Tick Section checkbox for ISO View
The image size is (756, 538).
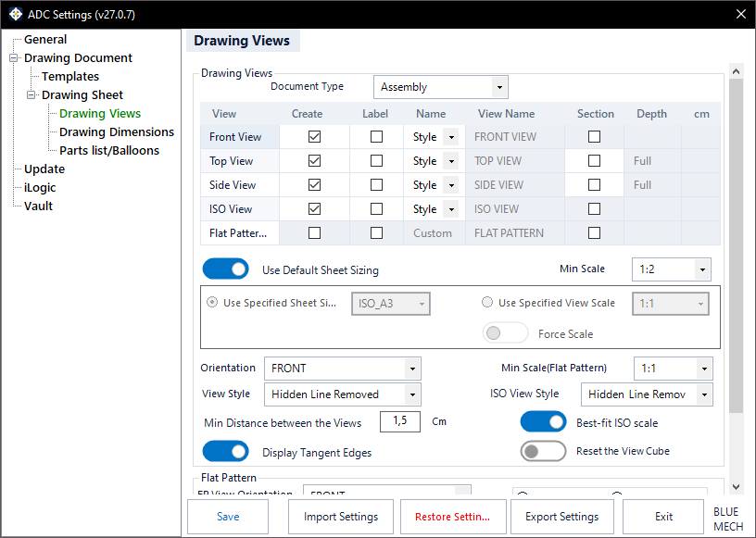point(595,209)
